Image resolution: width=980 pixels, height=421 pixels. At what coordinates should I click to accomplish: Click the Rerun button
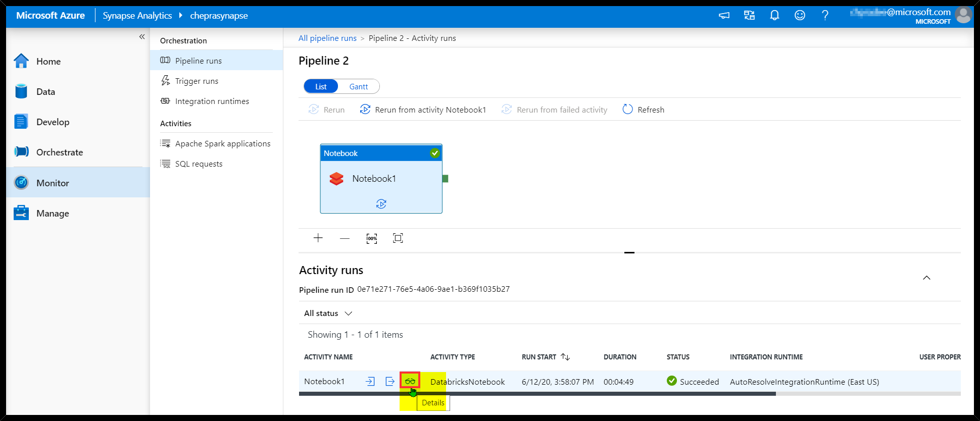pyautogui.click(x=326, y=110)
